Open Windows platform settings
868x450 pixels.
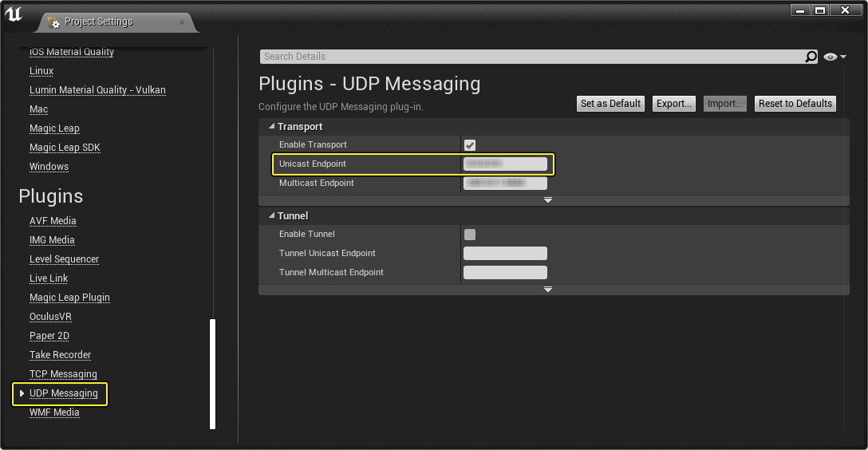[49, 167]
